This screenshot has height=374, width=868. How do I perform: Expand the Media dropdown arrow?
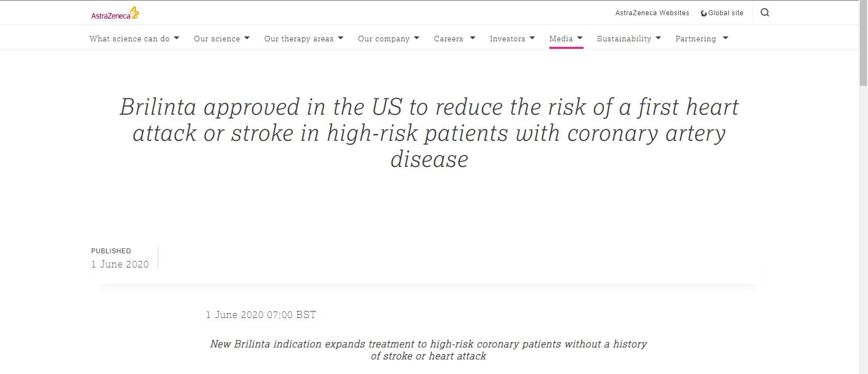pyautogui.click(x=580, y=38)
